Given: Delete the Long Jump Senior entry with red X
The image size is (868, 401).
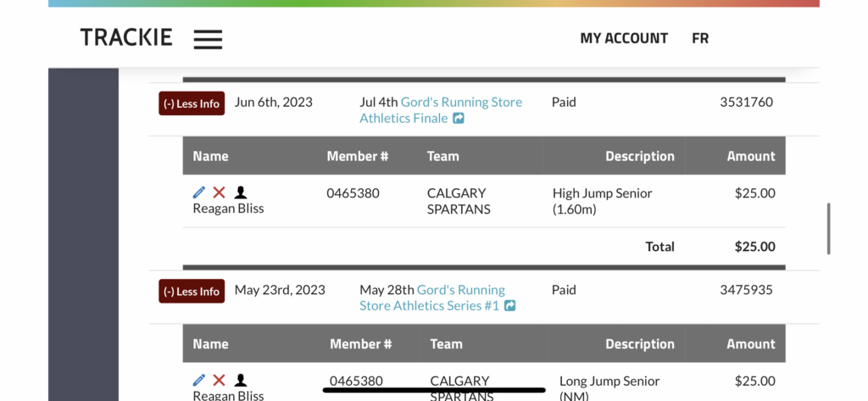Looking at the screenshot, I should [x=220, y=380].
